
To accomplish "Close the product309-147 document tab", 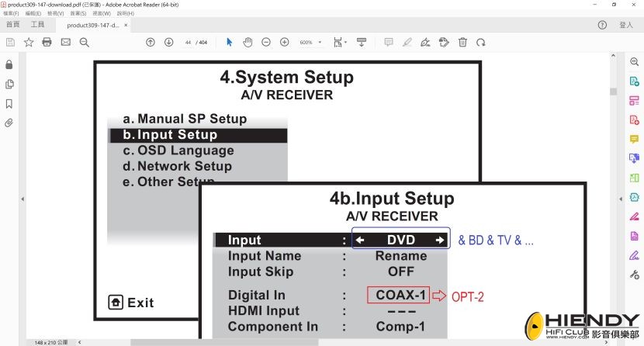I will tap(126, 25).
